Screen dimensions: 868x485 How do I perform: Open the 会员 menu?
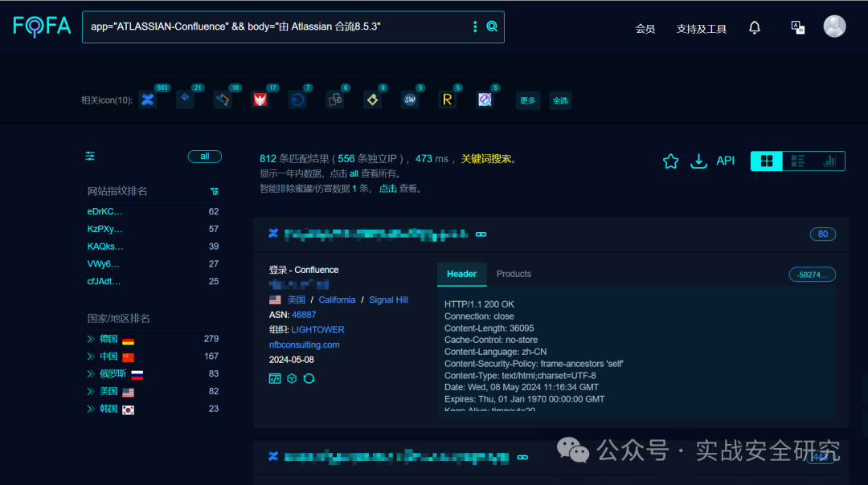coord(645,29)
